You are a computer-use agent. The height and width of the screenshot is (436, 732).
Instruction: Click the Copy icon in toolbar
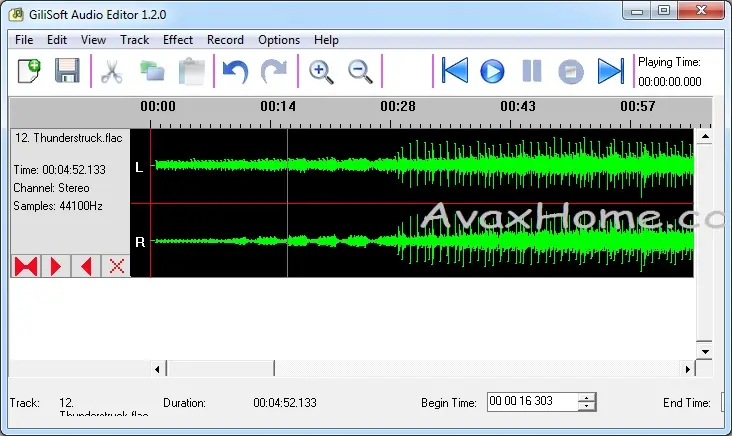[152, 71]
